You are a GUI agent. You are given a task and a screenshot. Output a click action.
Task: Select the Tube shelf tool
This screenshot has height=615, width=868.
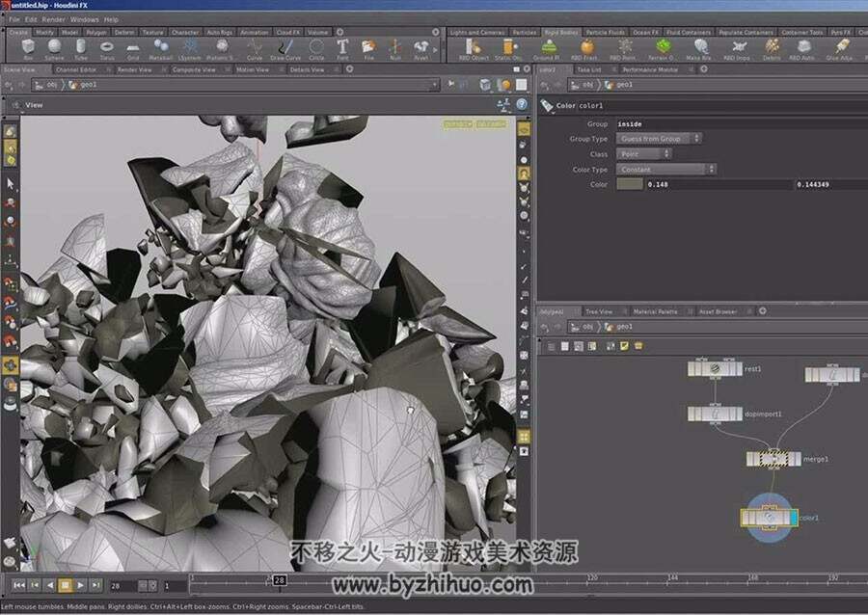81,48
